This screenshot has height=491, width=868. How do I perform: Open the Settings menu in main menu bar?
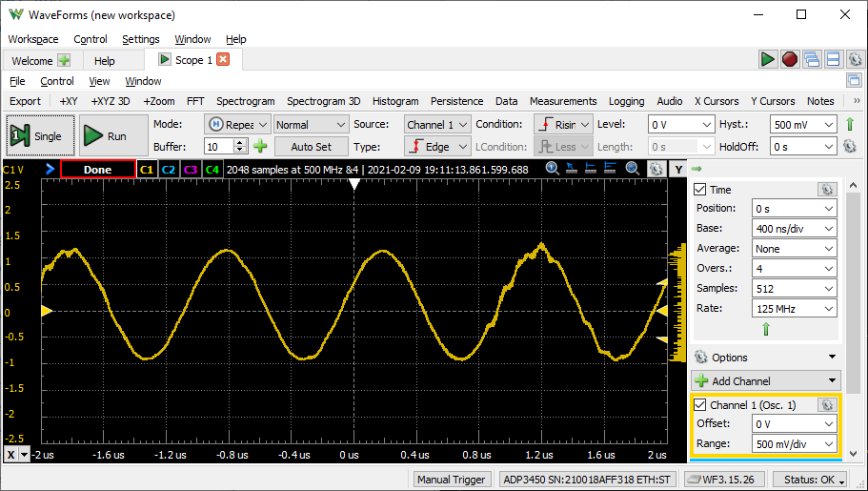point(141,39)
